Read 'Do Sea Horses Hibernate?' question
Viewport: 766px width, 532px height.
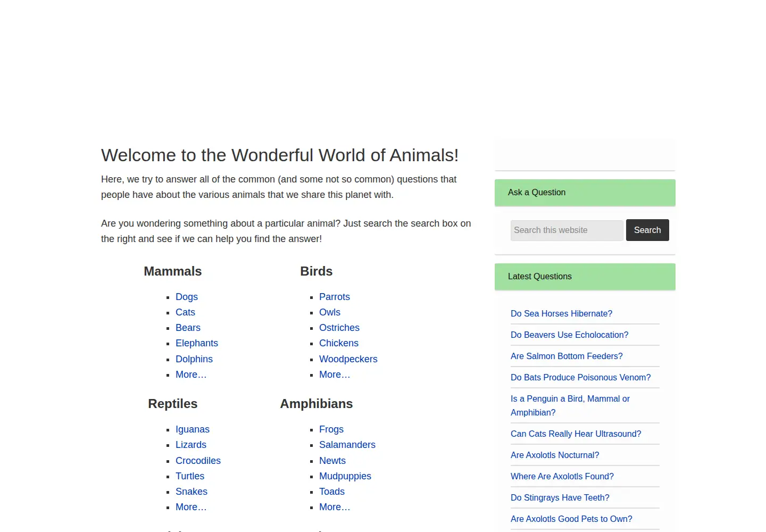click(x=561, y=313)
